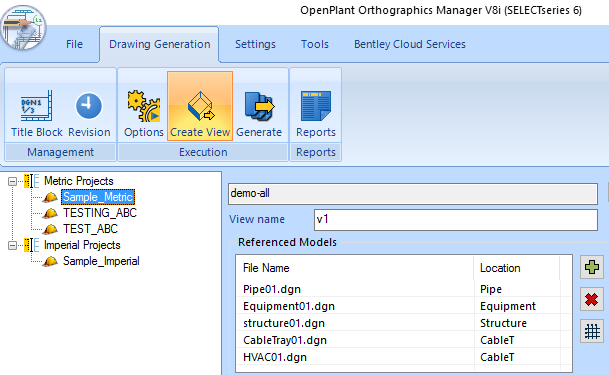Screen dimensions: 609x375
Task: Click the grid icon beside model list
Action: pyautogui.click(x=592, y=331)
